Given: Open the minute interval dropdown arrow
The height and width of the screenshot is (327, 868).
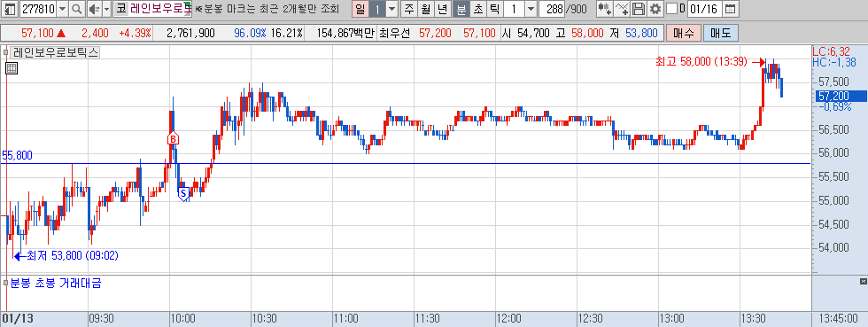Looking at the screenshot, I should (531, 9).
